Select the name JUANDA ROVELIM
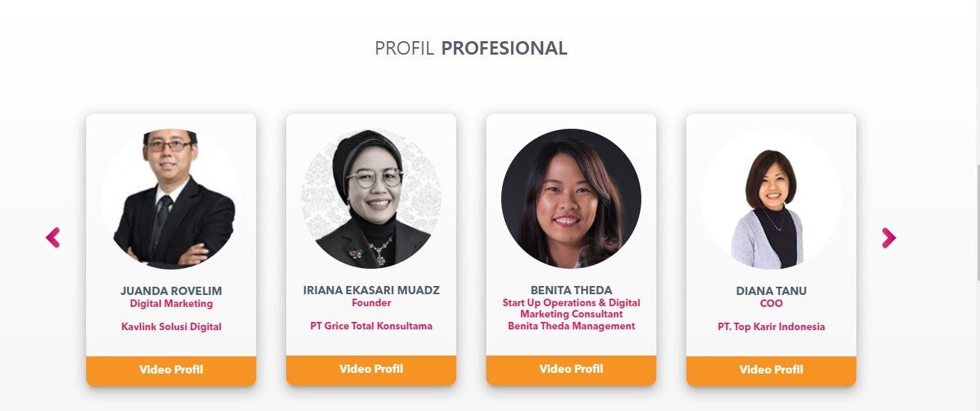 coord(171,290)
